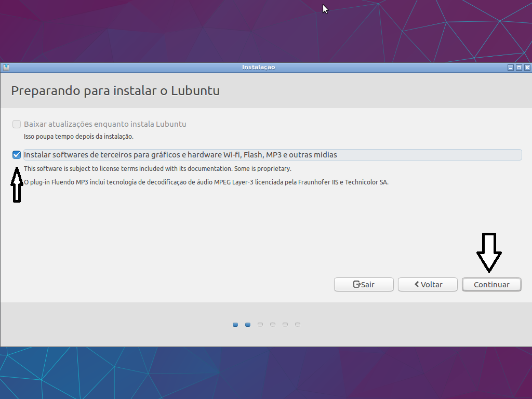532x399 pixels.
Task: Click the first progress step dot
Action: coord(235,325)
